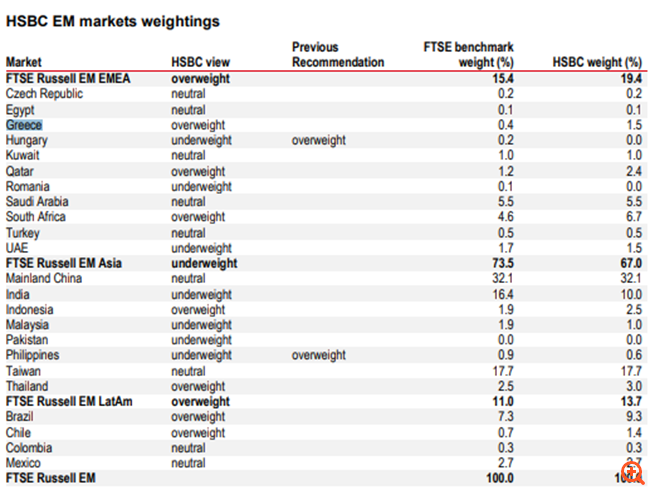
Task: Select the 'Pakistan' market name
Action: point(27,340)
